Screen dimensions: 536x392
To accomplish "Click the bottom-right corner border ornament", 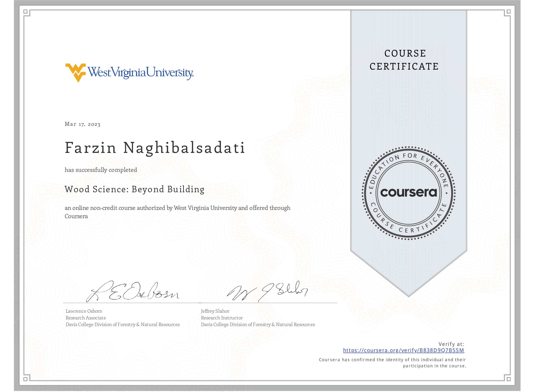I will (x=508, y=379).
